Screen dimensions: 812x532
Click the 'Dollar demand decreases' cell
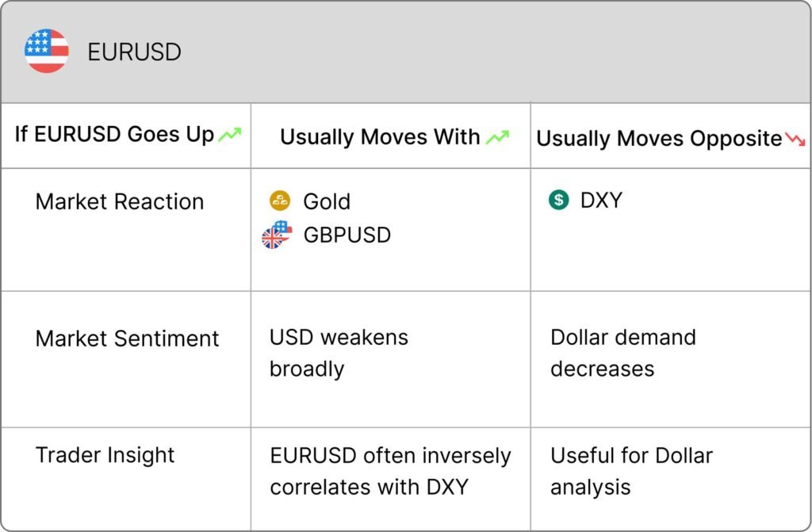[x=623, y=354]
